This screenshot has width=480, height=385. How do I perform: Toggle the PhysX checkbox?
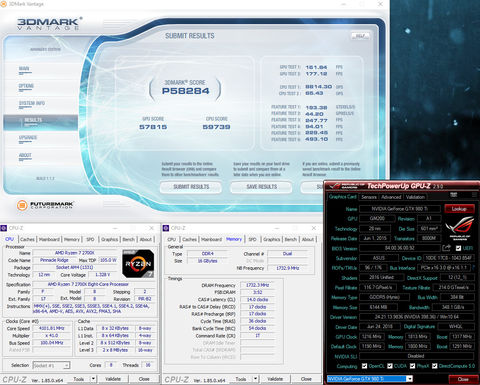pos(412,366)
